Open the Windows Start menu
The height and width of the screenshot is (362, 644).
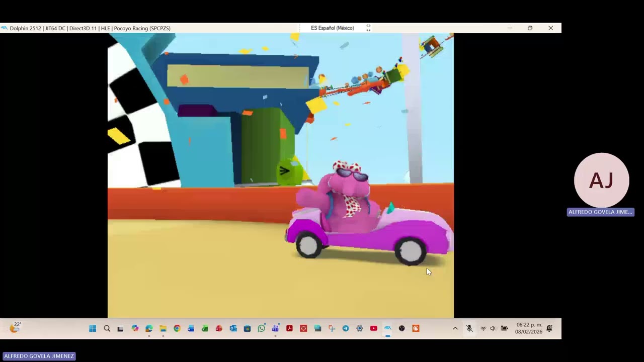[93, 328]
